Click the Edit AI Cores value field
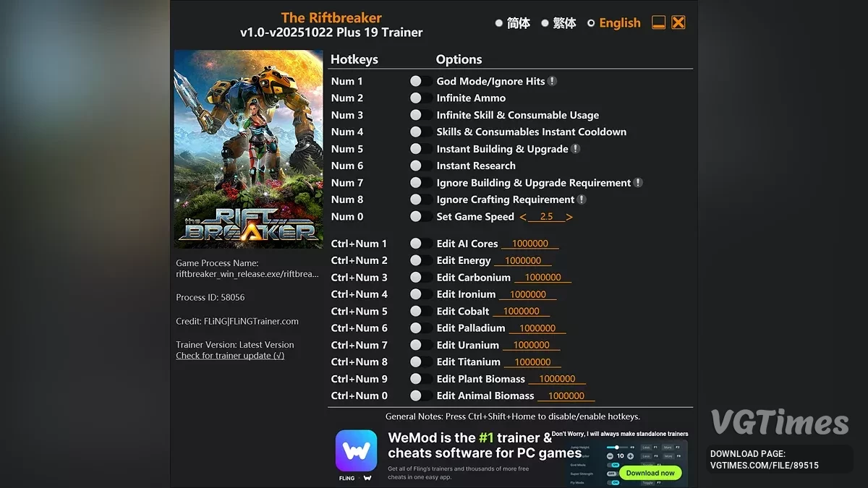 (x=530, y=244)
